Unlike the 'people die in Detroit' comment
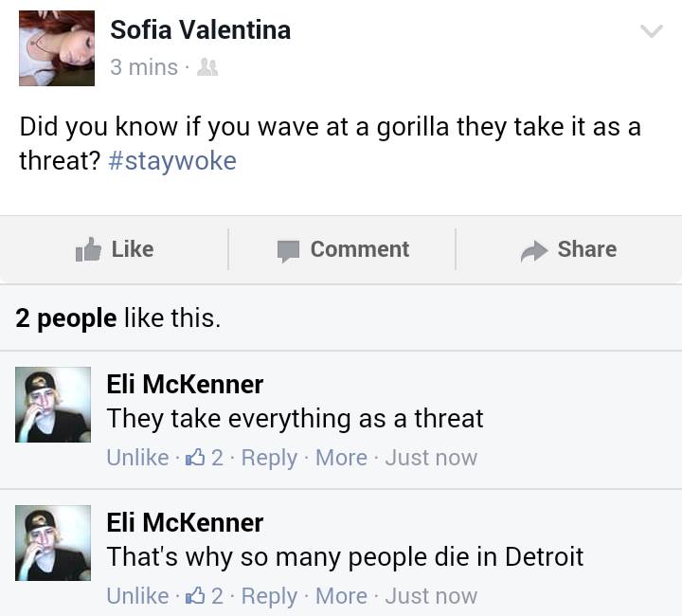The height and width of the screenshot is (616, 682). (137, 596)
